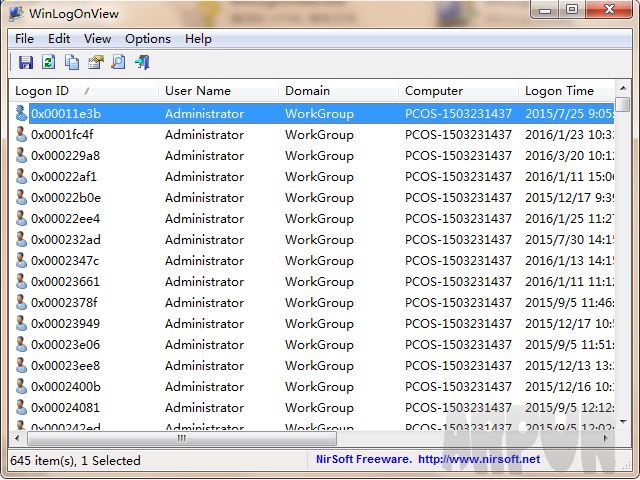
Task: Open the View menu
Action: (97, 39)
